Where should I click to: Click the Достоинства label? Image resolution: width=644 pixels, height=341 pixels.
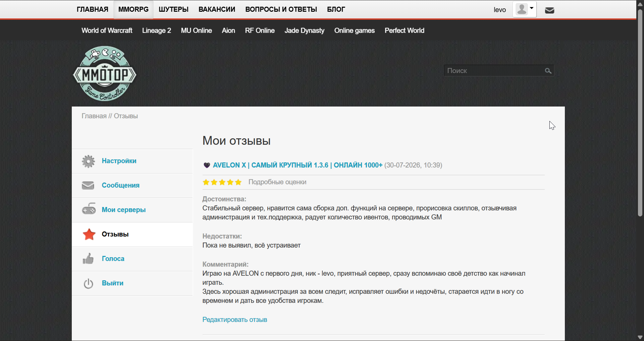[x=224, y=199]
